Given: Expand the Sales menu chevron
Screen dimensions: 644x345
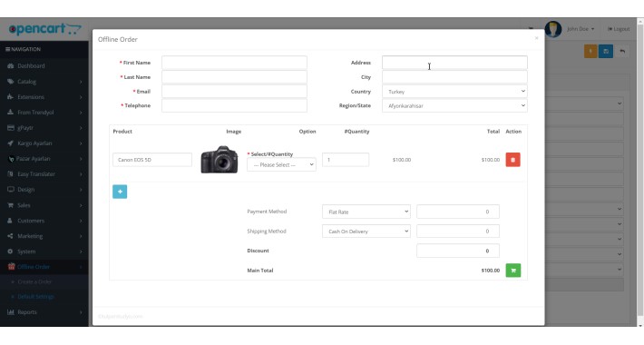Looking at the screenshot, I should [x=81, y=205].
